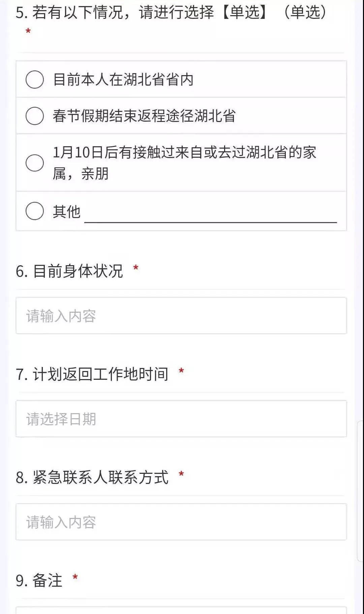Tap the text 1月10日后有接触过来自或去过湖北省的家属
The height and width of the screenshot is (614, 364).
(185, 153)
